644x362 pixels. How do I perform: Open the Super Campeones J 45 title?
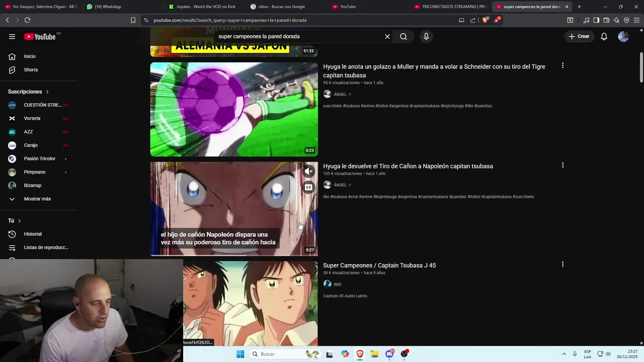point(379,265)
